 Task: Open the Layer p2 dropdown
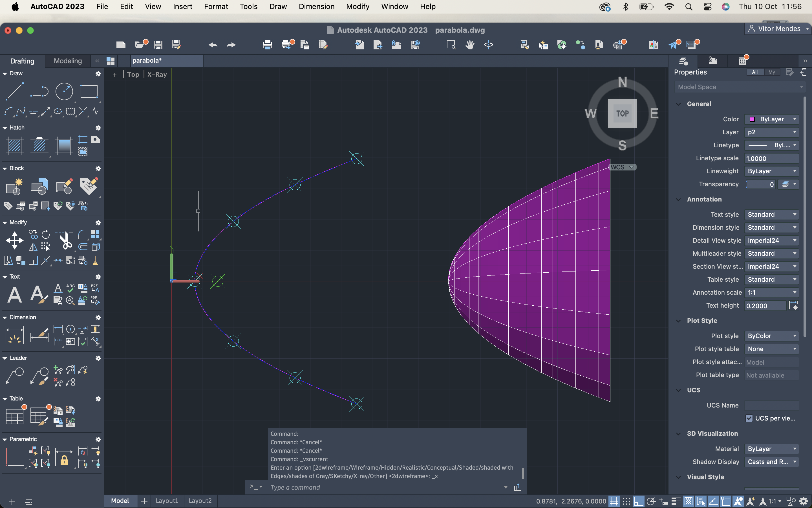pyautogui.click(x=771, y=132)
